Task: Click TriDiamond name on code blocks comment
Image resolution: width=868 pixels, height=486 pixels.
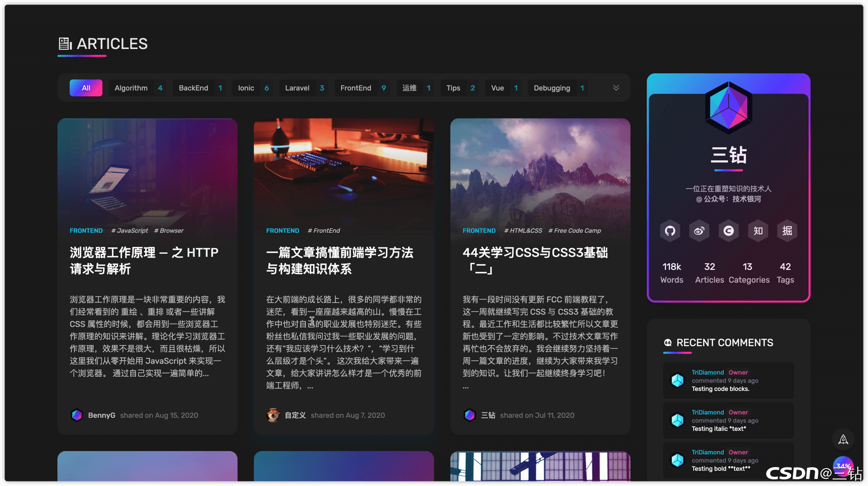Action: [x=708, y=372]
